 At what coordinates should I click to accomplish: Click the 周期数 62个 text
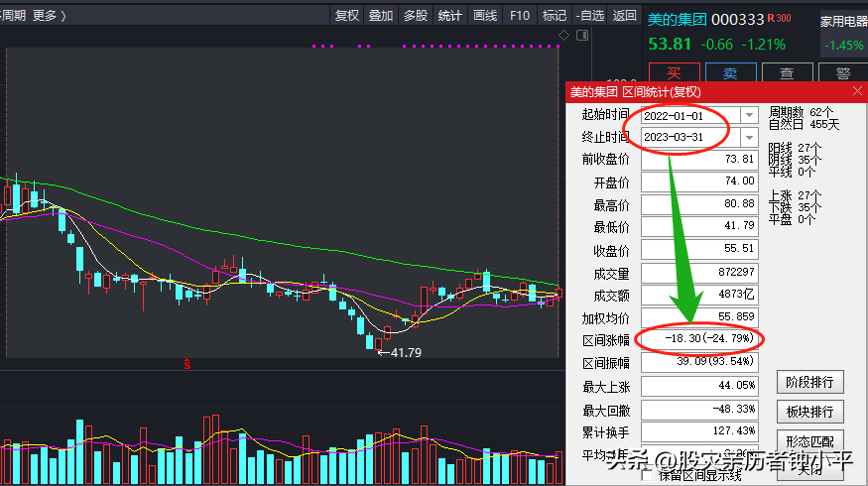[801, 113]
